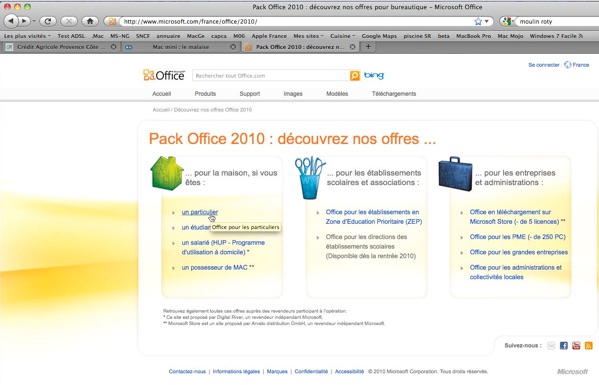
Task: Choose search engine via Google icon
Action: [x=507, y=21]
